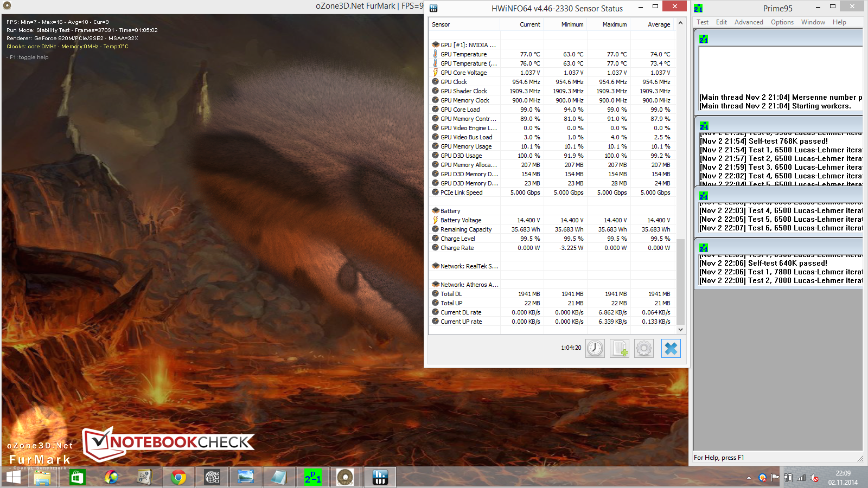Viewport: 868px width, 488px height.
Task: Click the 'Self-test 768K passed!' line in Prime95
Action: [x=764, y=141]
